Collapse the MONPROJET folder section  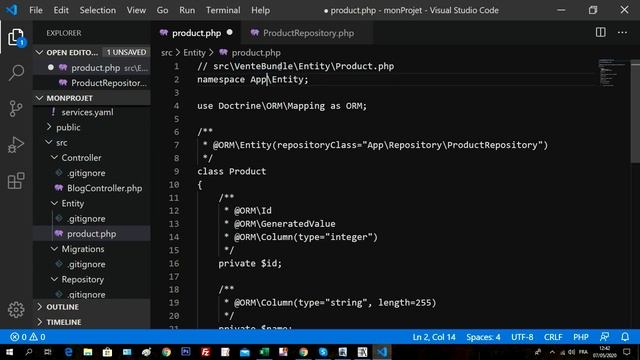tap(92, 98)
